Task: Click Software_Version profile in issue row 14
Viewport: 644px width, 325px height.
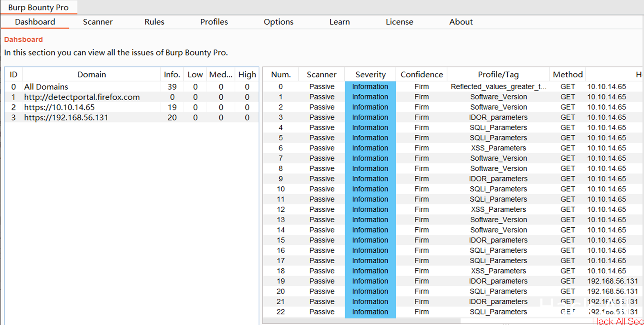Action: coord(498,230)
